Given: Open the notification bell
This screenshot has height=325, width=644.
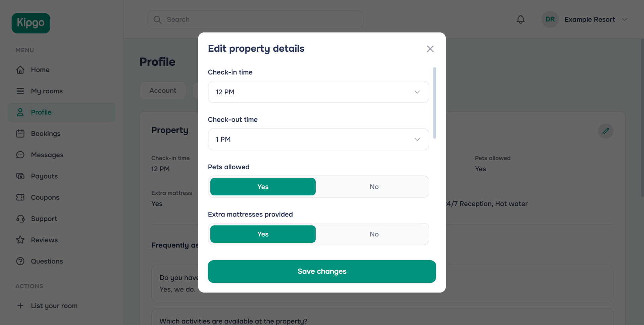Looking at the screenshot, I should [x=520, y=19].
